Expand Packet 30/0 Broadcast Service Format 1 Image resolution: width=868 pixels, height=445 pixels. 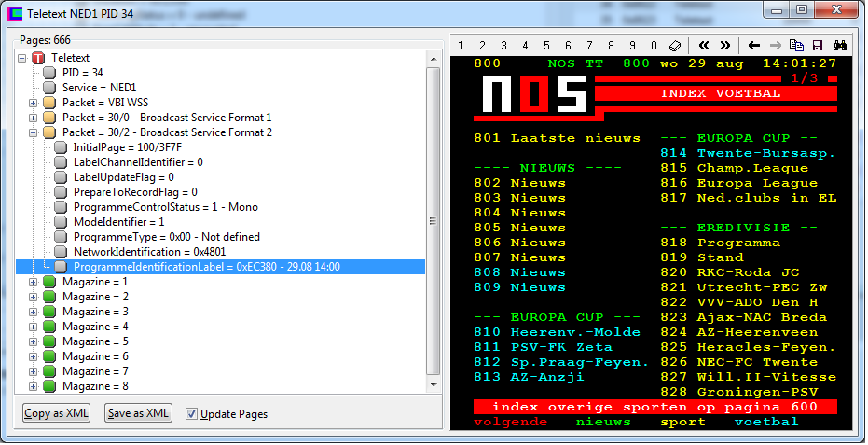pyautogui.click(x=34, y=118)
